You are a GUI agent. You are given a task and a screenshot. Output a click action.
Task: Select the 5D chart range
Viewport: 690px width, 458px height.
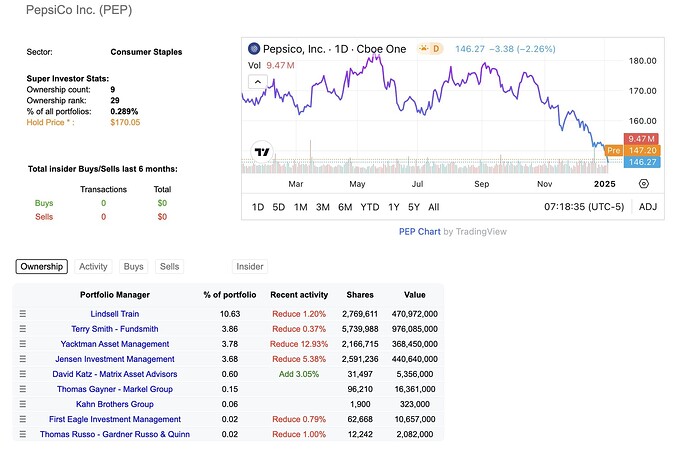click(x=279, y=207)
